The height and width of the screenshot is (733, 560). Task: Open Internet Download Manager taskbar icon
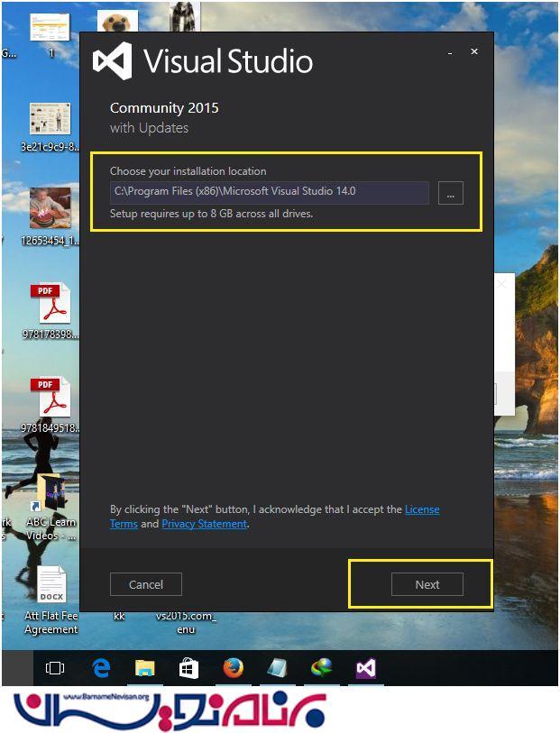point(322,668)
